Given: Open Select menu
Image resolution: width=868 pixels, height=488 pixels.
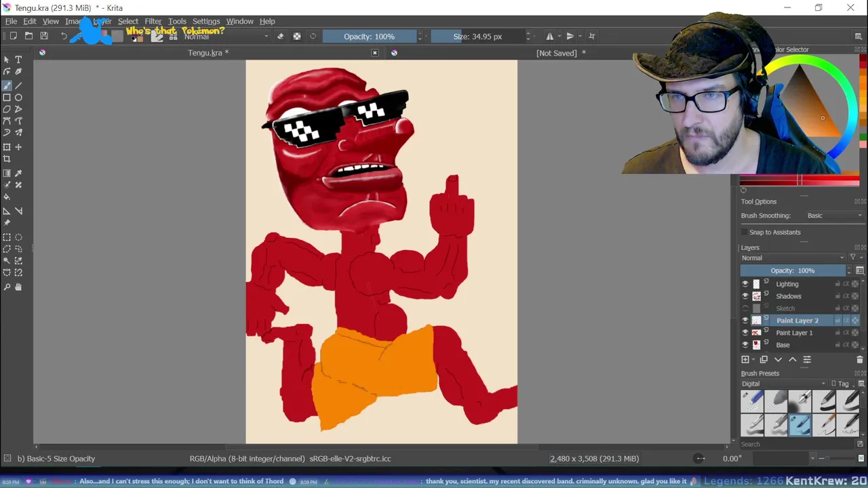Looking at the screenshot, I should (127, 21).
